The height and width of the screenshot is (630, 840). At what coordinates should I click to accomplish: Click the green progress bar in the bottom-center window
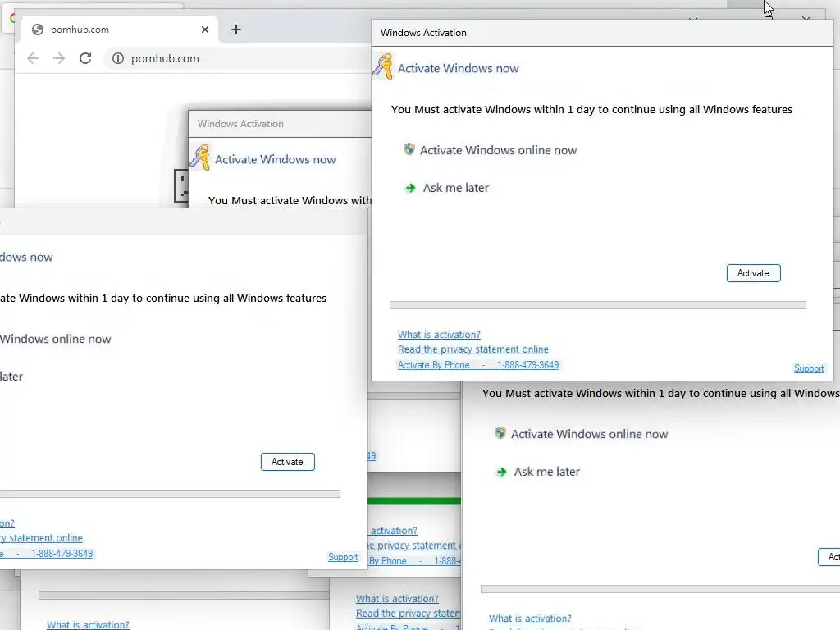[414, 501]
